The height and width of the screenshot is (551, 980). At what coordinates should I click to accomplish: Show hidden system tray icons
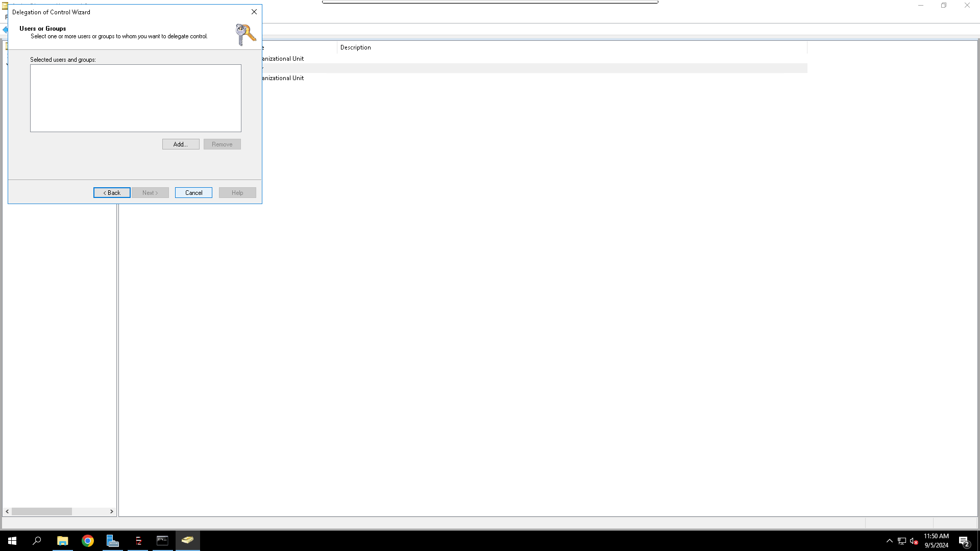pyautogui.click(x=890, y=541)
